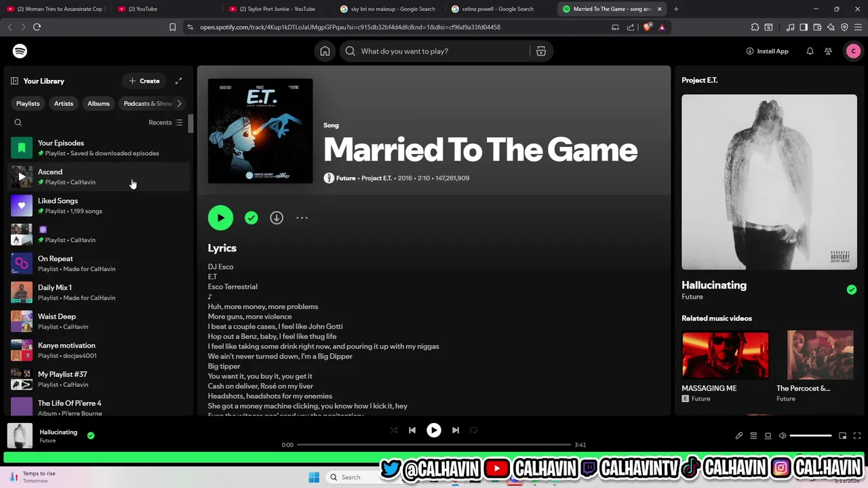Reload the Spotify page
This screenshot has width=868, height=488.
[37, 27]
